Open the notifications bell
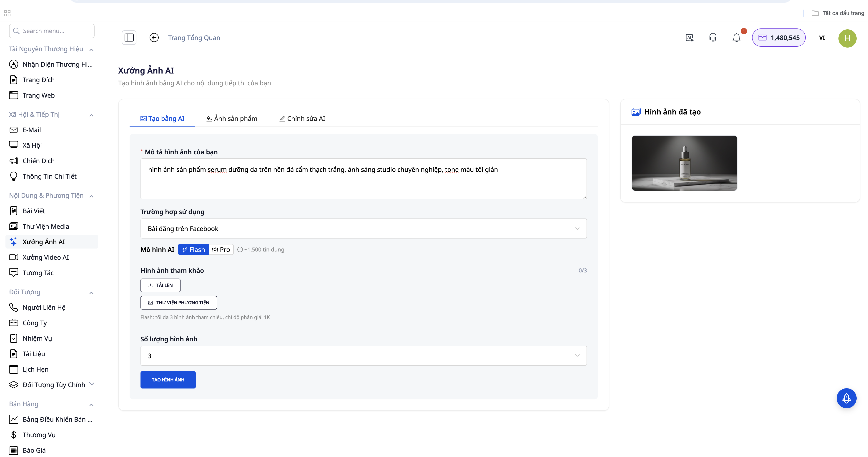Screen dimensions: 868x457 point(736,37)
